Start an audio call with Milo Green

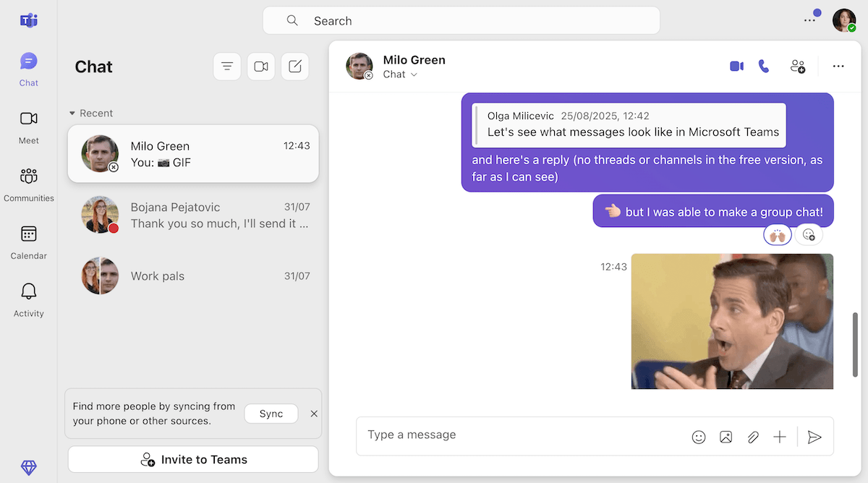tap(764, 67)
